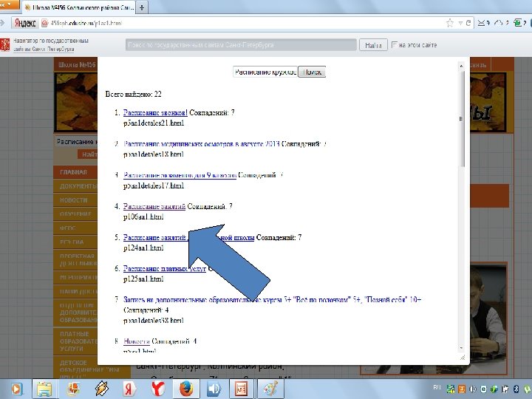Open НОВОСТИ in the site sidebar menu
Screen dimensions: 532x399
(75, 200)
